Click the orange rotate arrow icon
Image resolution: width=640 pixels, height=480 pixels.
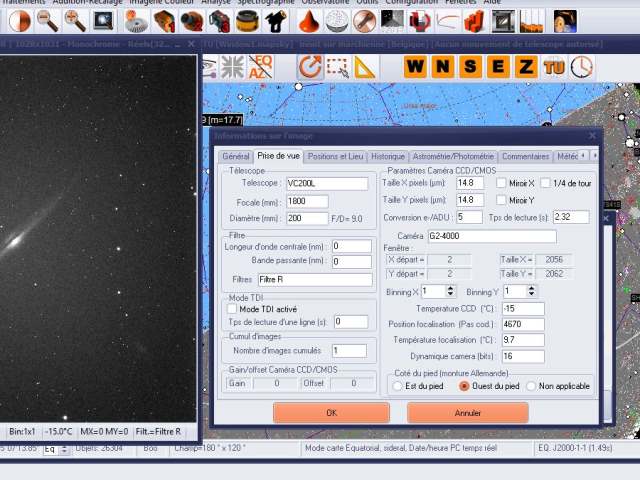[x=309, y=67]
